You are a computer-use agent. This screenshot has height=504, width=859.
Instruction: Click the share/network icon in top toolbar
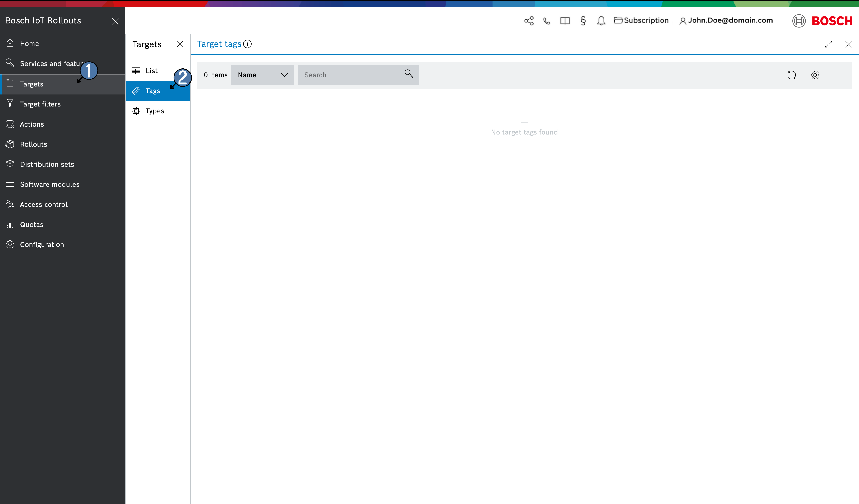[528, 20]
